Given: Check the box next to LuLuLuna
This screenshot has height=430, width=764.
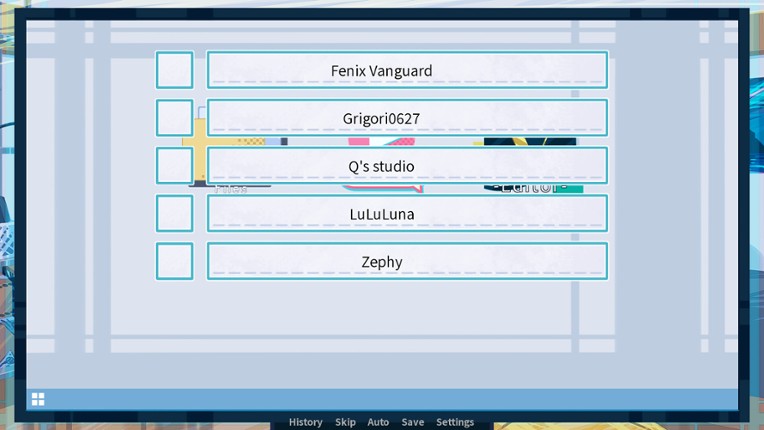Looking at the screenshot, I should pyautogui.click(x=174, y=213).
